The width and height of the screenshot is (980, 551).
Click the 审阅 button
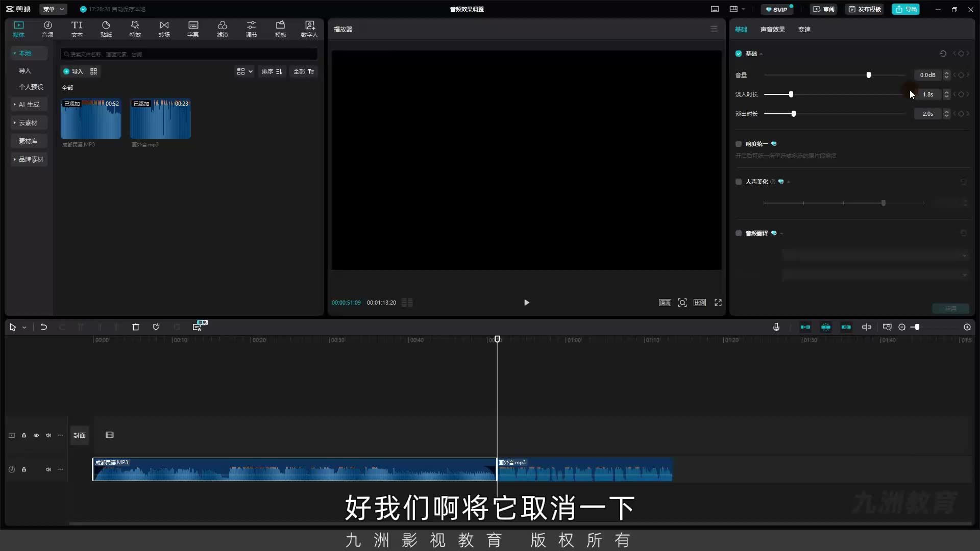coord(824,9)
